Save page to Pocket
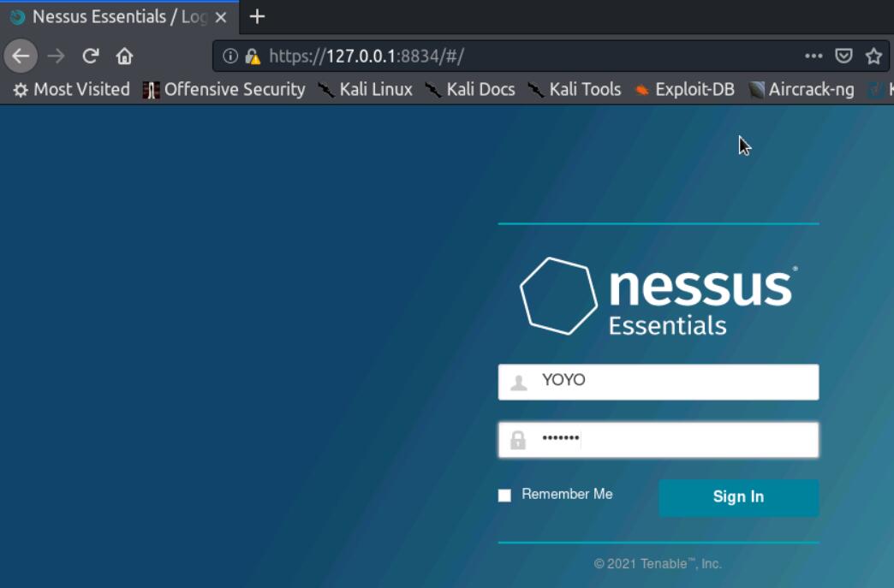This screenshot has height=588, width=894. (843, 56)
